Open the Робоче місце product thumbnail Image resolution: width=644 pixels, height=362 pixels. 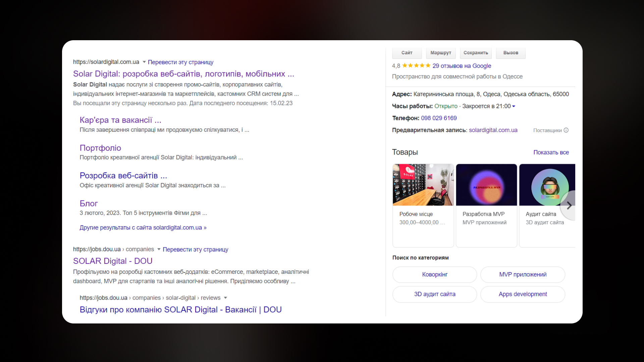(x=423, y=185)
